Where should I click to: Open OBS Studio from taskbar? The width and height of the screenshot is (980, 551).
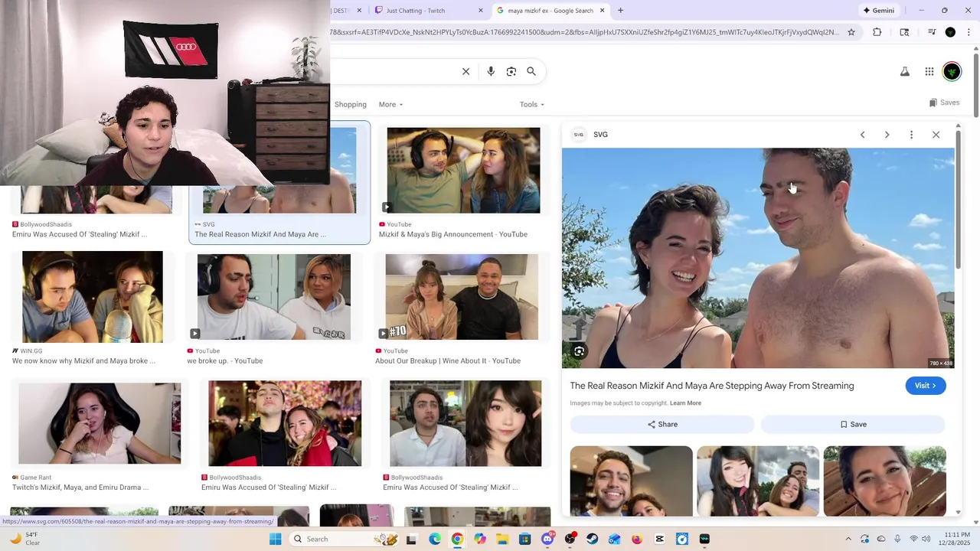(x=570, y=539)
